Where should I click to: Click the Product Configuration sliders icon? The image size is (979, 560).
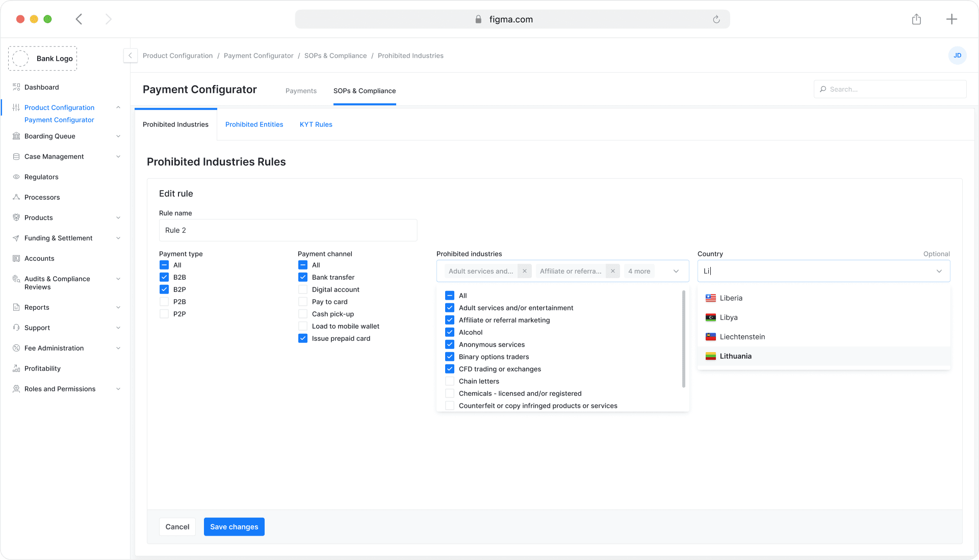coord(16,108)
